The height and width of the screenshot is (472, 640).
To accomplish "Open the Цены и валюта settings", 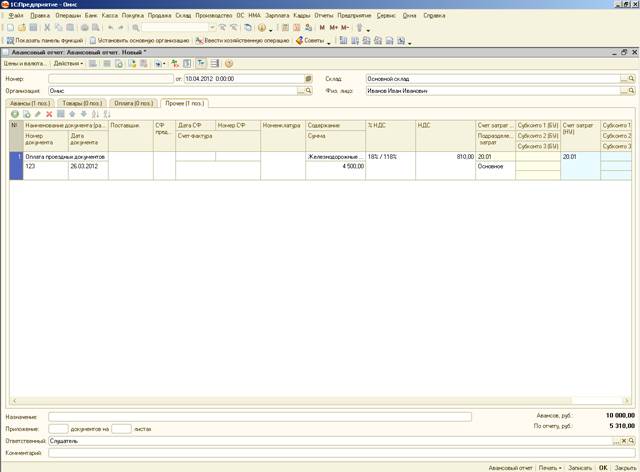I will tap(25, 63).
